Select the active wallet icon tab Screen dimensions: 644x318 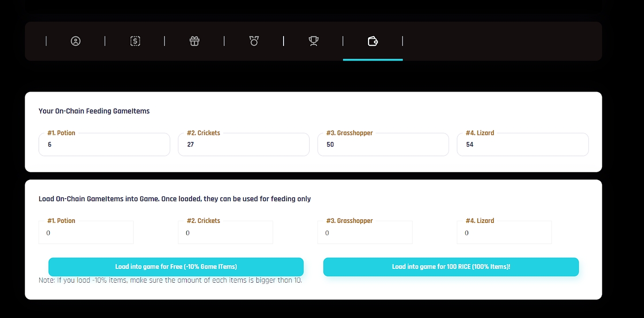click(373, 41)
